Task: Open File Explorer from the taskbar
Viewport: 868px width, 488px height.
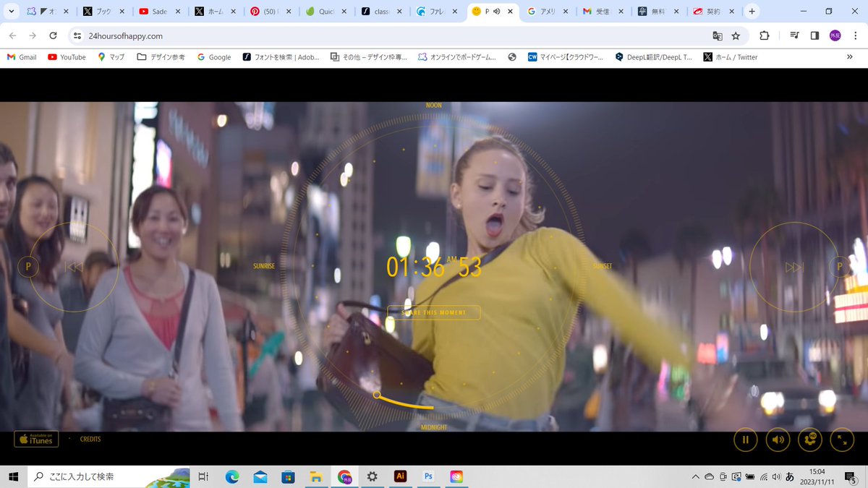Action: click(x=316, y=476)
